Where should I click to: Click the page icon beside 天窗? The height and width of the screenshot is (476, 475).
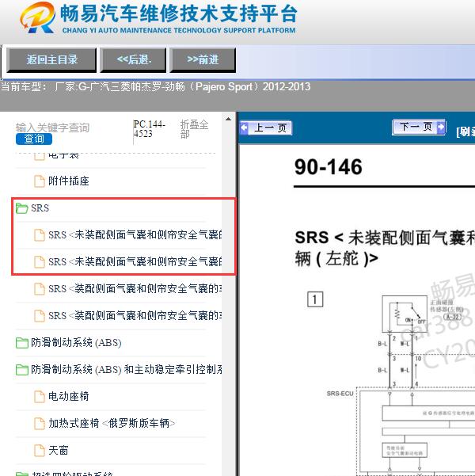(x=40, y=451)
